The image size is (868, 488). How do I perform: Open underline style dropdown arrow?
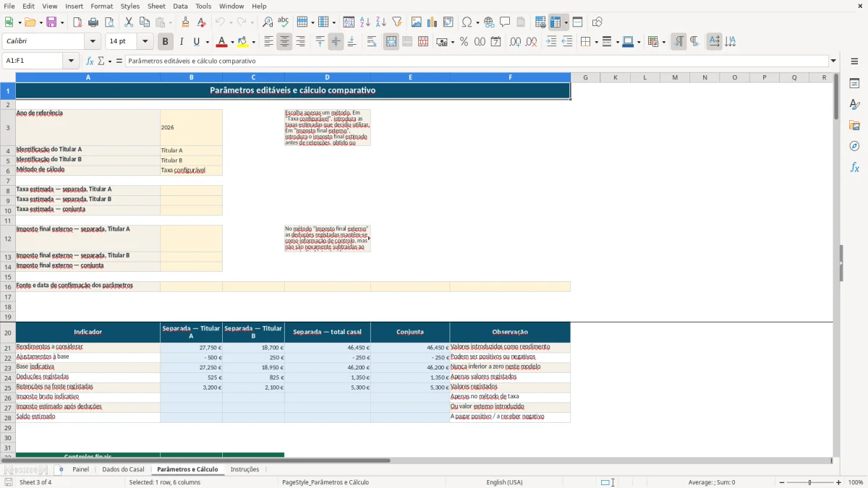pos(207,42)
